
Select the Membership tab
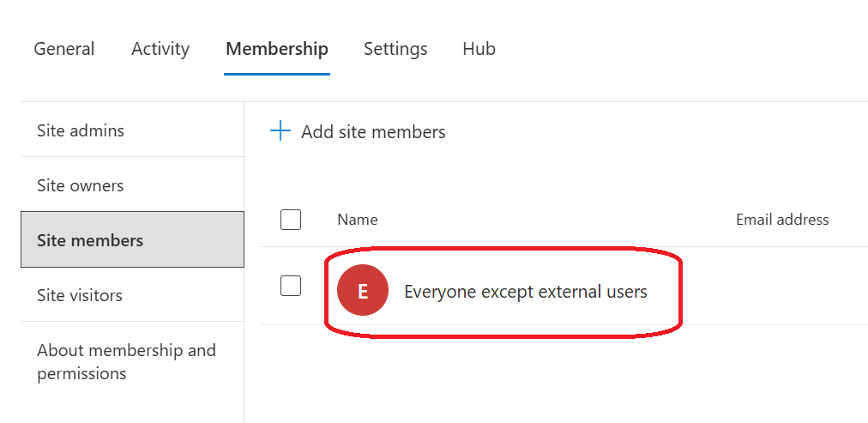[x=277, y=49]
